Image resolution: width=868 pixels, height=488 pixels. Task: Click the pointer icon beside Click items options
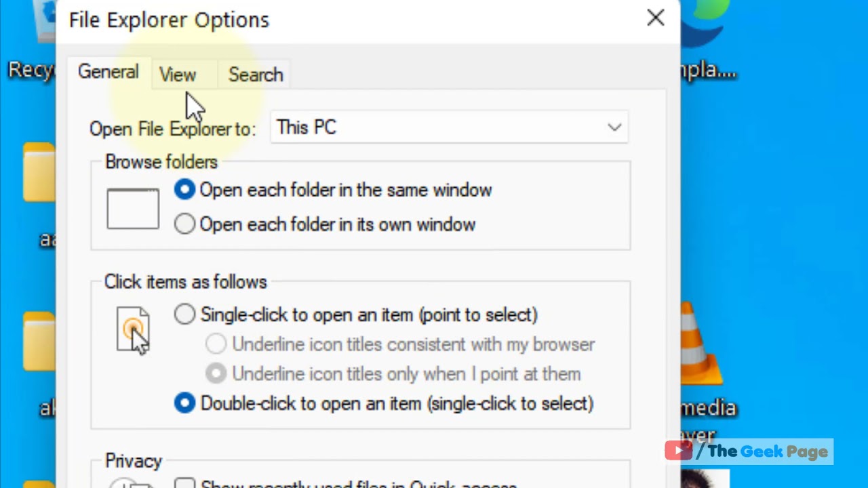point(133,330)
